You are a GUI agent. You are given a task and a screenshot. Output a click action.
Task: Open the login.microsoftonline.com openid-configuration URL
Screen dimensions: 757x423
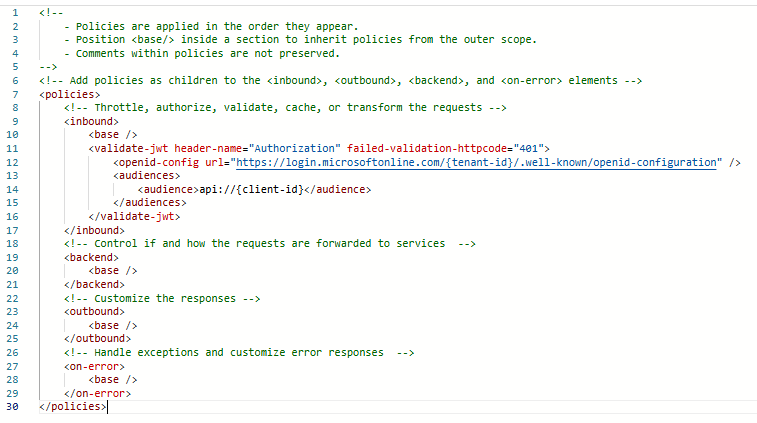[x=476, y=162]
